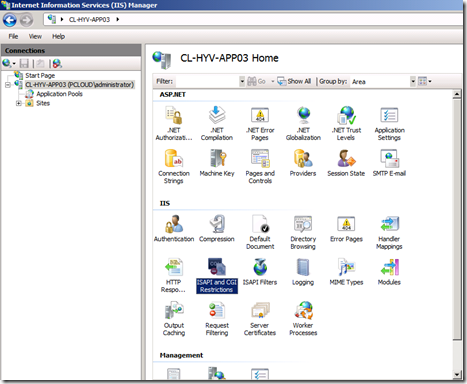The image size is (467, 384).
Task: Open Request Filtering feature
Action: 217,318
